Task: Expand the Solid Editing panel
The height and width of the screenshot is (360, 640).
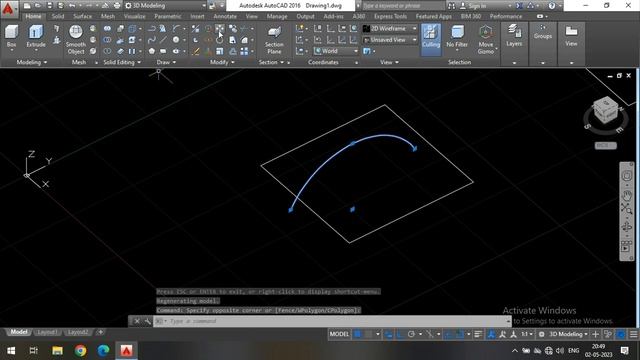Action: tap(122, 62)
